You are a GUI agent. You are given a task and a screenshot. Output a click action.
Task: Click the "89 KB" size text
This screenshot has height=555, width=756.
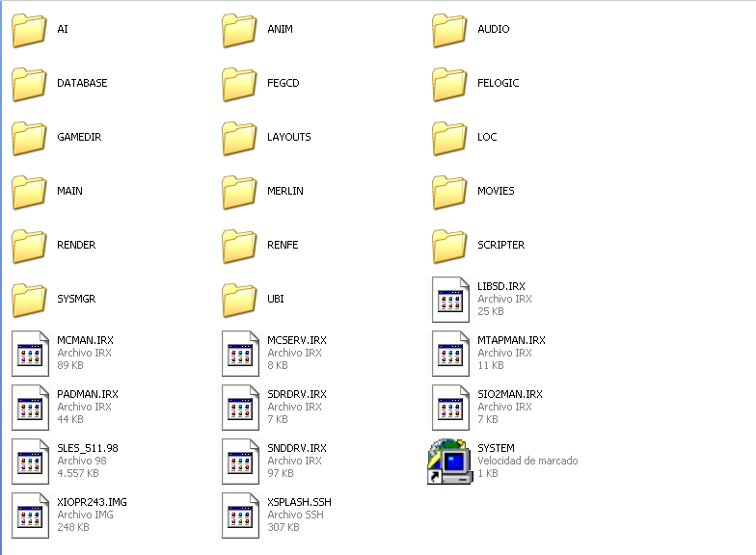(69, 365)
